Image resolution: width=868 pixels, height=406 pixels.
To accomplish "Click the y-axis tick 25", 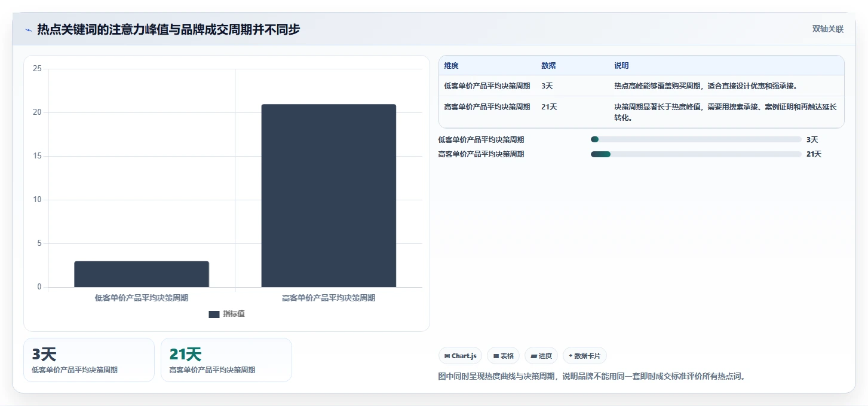I will tap(37, 69).
